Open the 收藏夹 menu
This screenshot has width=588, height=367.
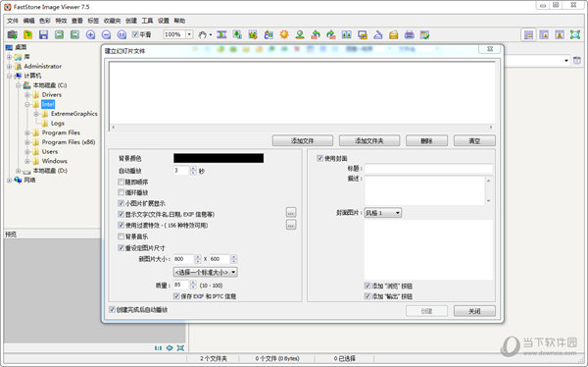coord(112,21)
